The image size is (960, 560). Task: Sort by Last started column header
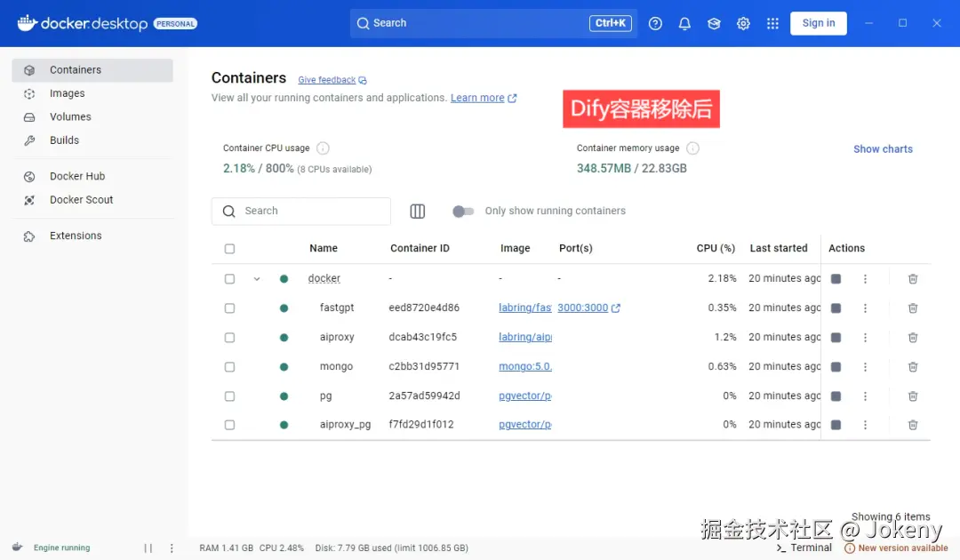point(779,248)
